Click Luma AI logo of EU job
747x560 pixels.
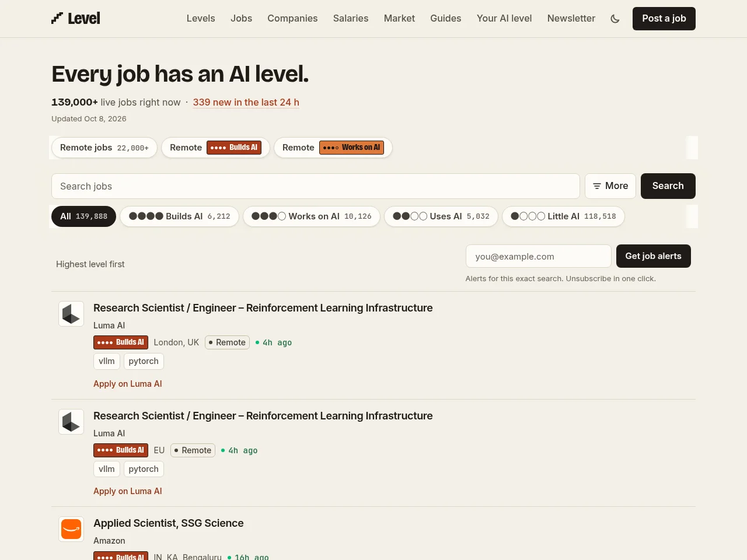(x=71, y=422)
